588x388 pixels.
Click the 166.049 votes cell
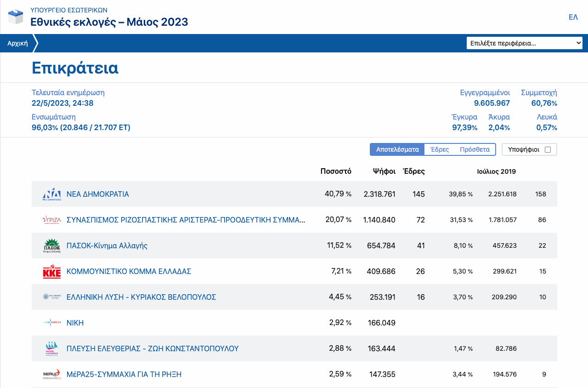coord(382,323)
